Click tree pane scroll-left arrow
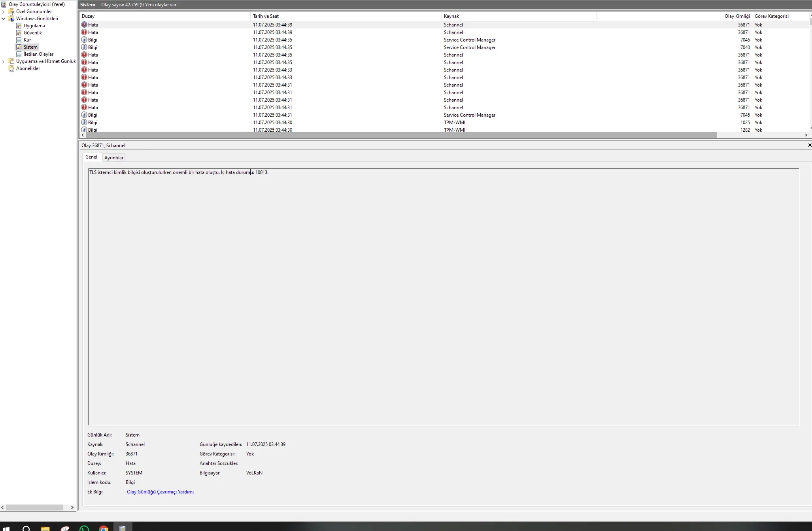812x531 pixels. (x=3, y=507)
